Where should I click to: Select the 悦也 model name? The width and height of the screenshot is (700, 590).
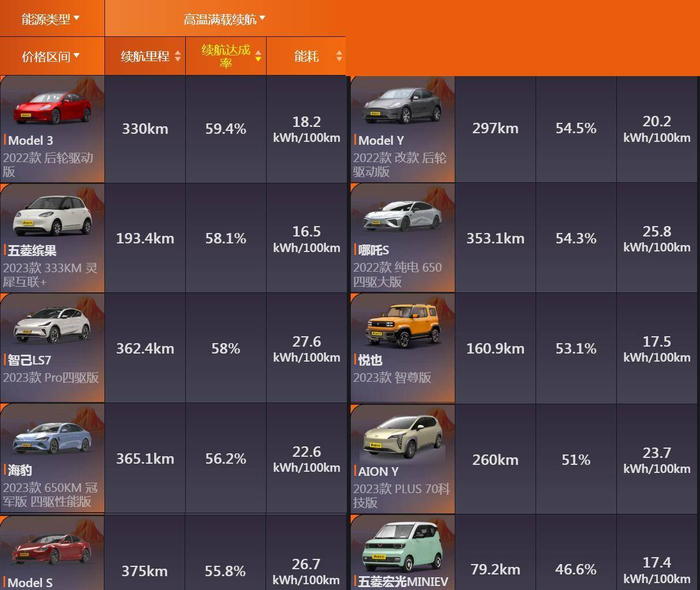click(x=370, y=360)
